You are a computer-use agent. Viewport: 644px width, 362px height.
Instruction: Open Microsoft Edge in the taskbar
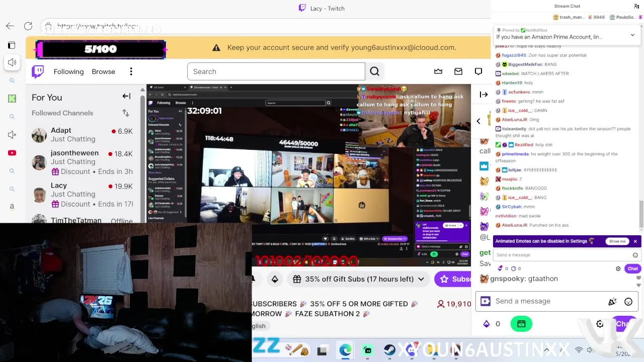[345, 350]
